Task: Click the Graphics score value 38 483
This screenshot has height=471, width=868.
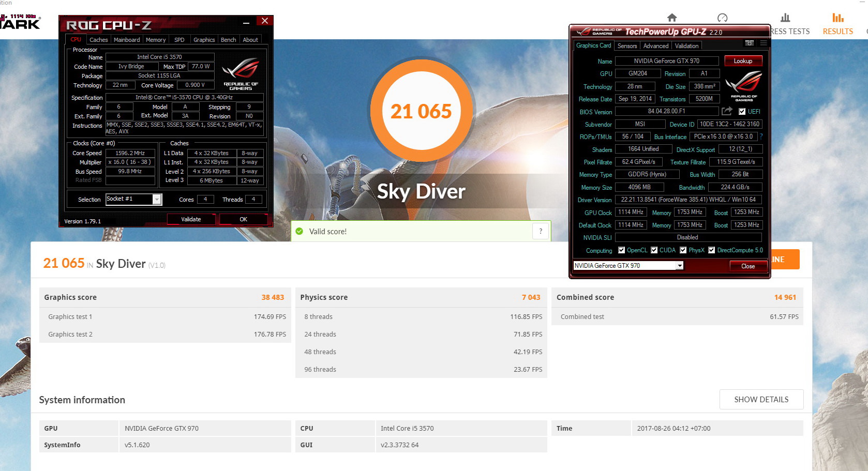Action: 273,297
